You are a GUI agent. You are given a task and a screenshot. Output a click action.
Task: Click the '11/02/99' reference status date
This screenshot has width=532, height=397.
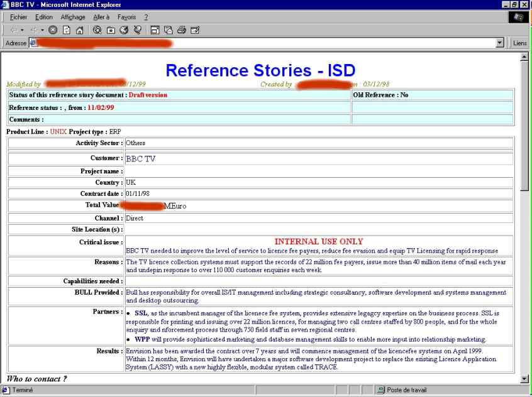point(101,107)
